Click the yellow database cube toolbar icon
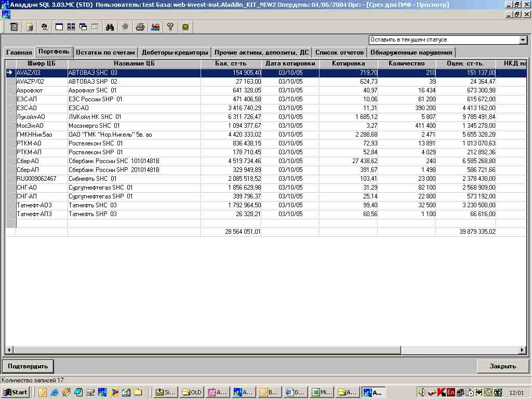Screen dimensions: 532x399 [x=29, y=27]
